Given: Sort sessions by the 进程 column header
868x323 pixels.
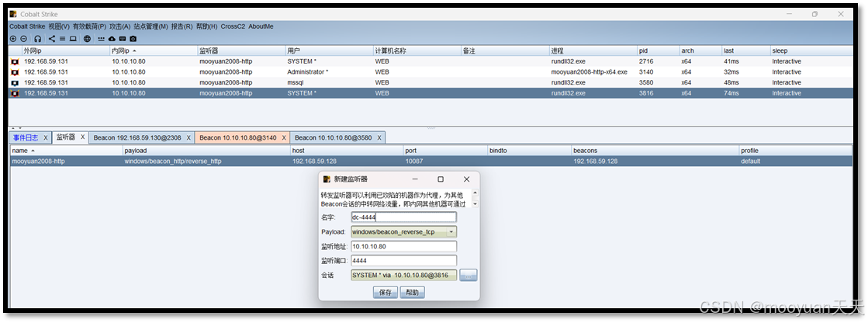Looking at the screenshot, I should pyautogui.click(x=593, y=50).
